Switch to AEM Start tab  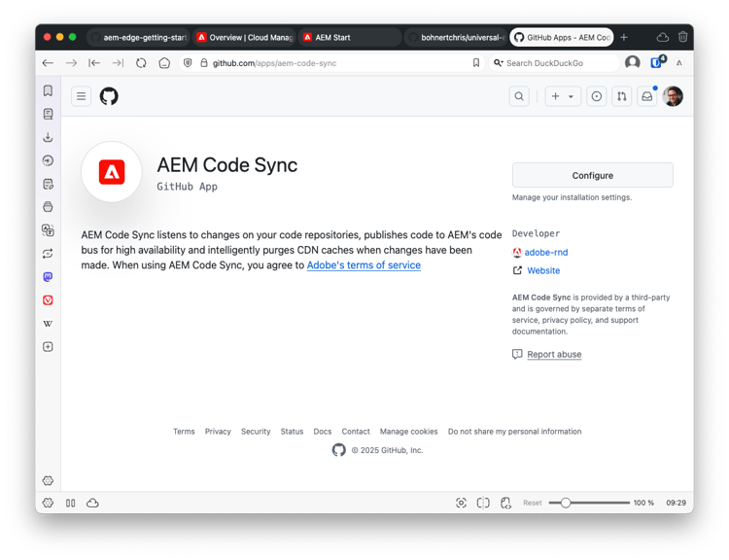pos(351,37)
